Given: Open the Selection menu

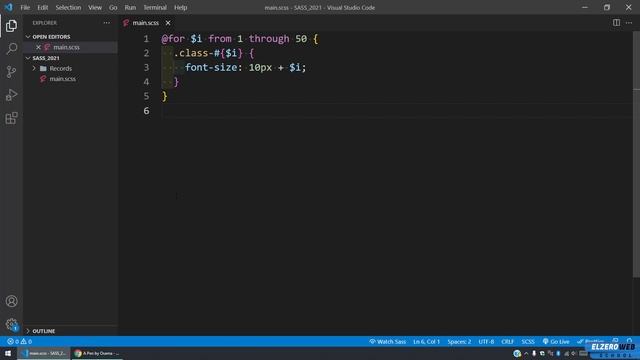Looking at the screenshot, I should click(68, 7).
